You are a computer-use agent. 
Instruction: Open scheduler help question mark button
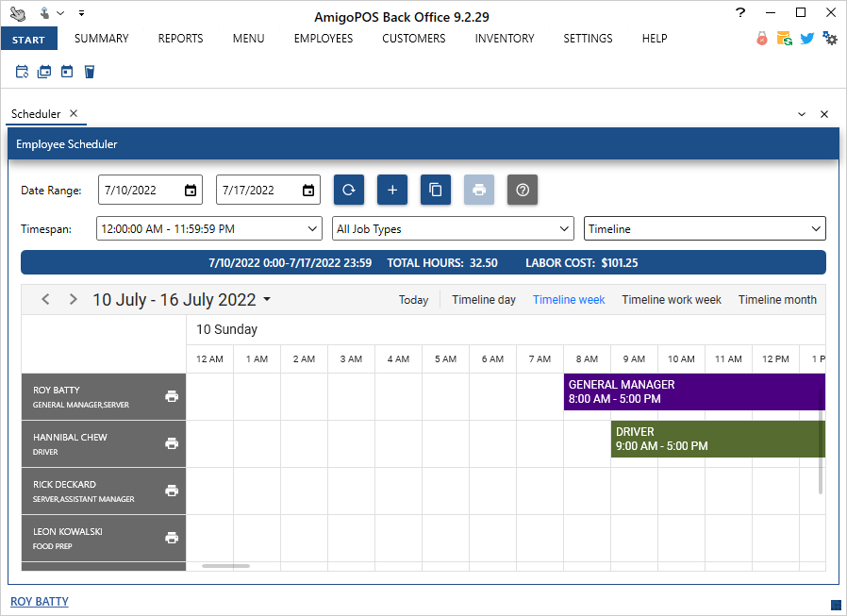(523, 190)
